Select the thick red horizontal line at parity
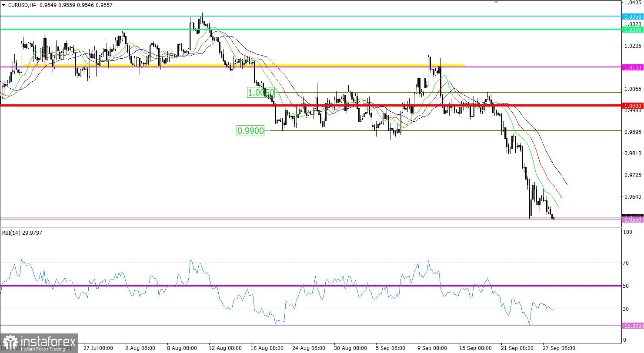Screen dimensions: 644x353 pos(310,105)
